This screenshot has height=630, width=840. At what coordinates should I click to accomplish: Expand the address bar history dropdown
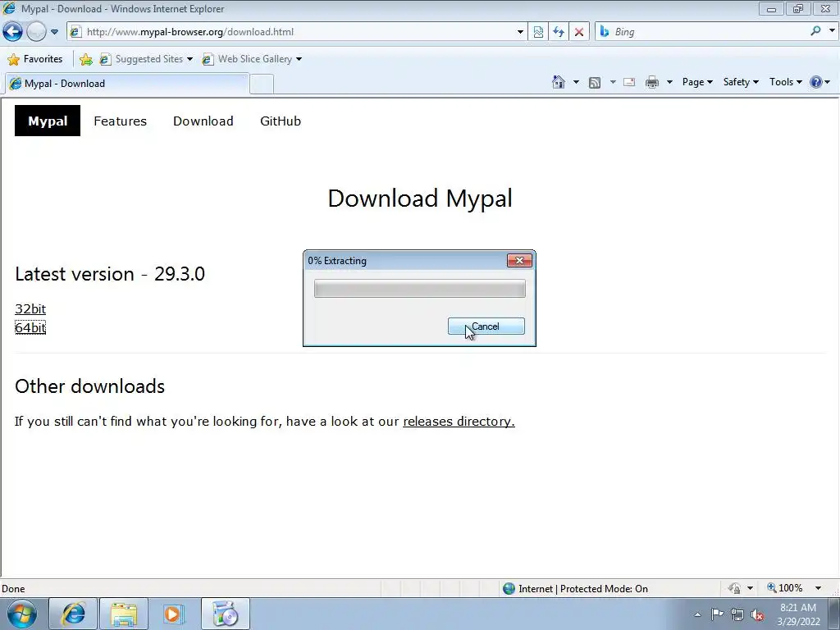click(x=519, y=32)
